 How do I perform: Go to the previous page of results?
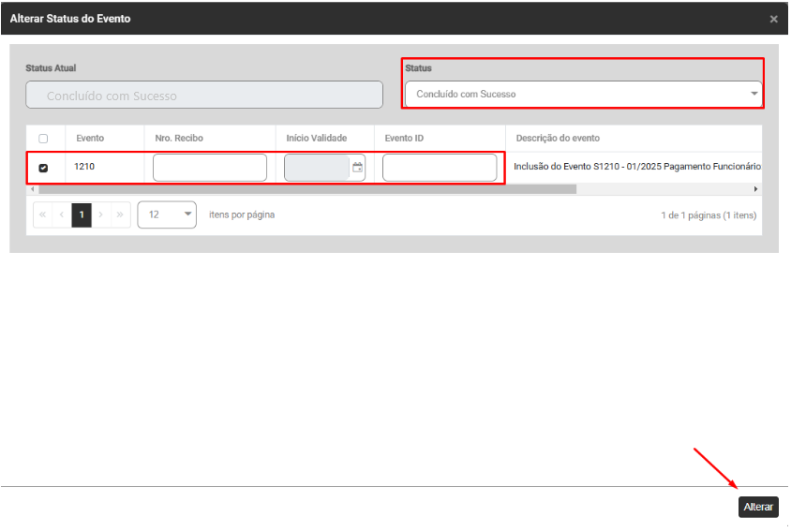62,214
